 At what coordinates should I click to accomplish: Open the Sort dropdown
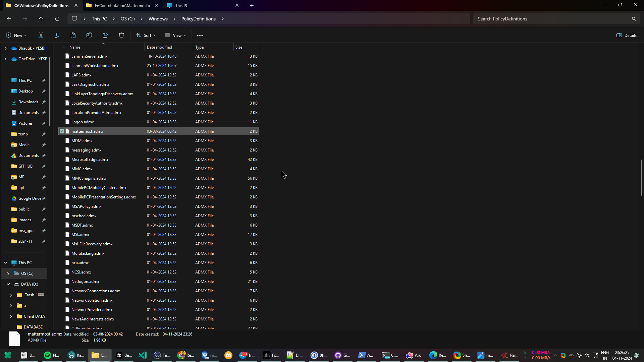(146, 35)
